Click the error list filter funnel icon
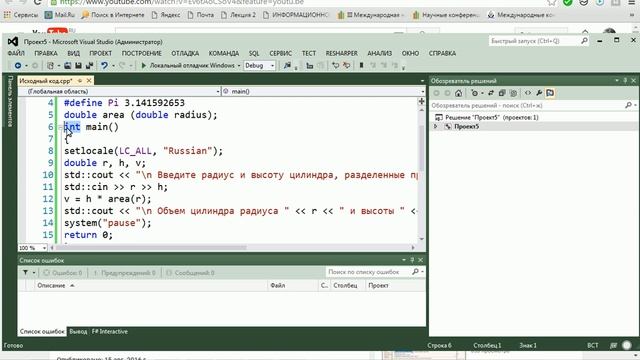The height and width of the screenshot is (360, 640). click(25, 272)
